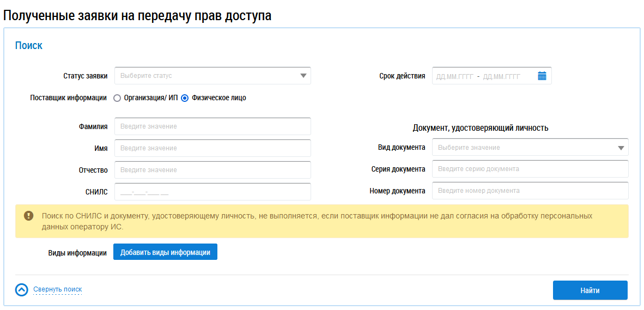Select the Организация/ ИП radio button
Image resolution: width=644 pixels, height=310 pixels.
point(117,98)
